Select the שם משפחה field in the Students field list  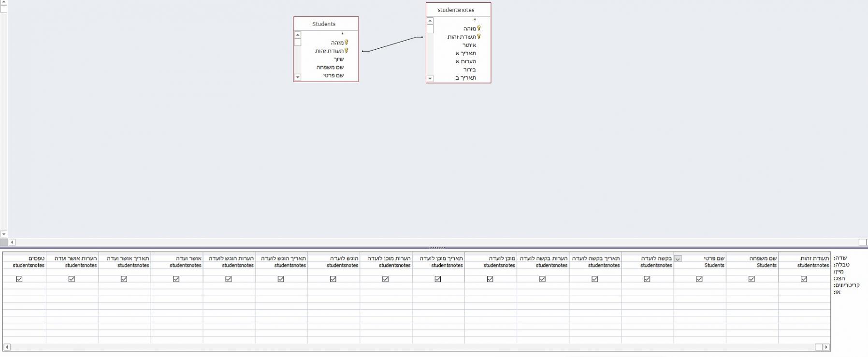[330, 67]
